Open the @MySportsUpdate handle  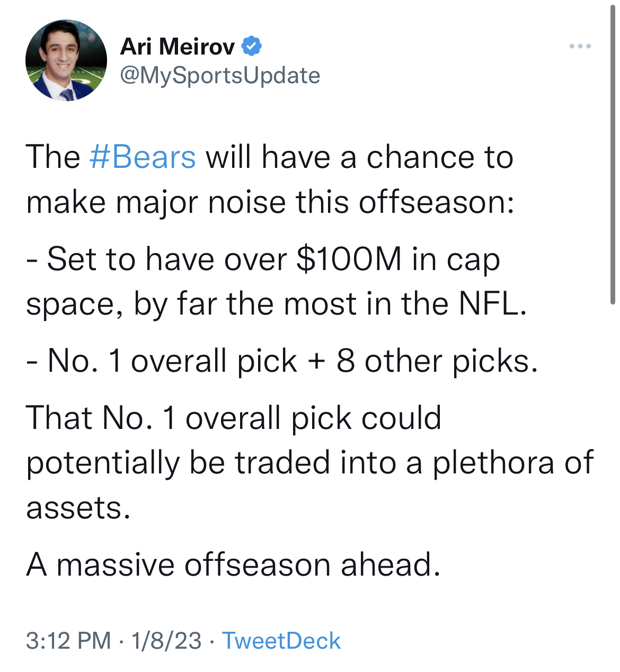tap(220, 75)
